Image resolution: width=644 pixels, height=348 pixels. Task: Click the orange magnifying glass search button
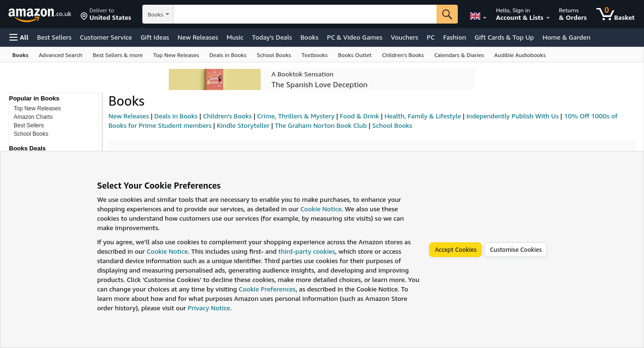pos(447,14)
